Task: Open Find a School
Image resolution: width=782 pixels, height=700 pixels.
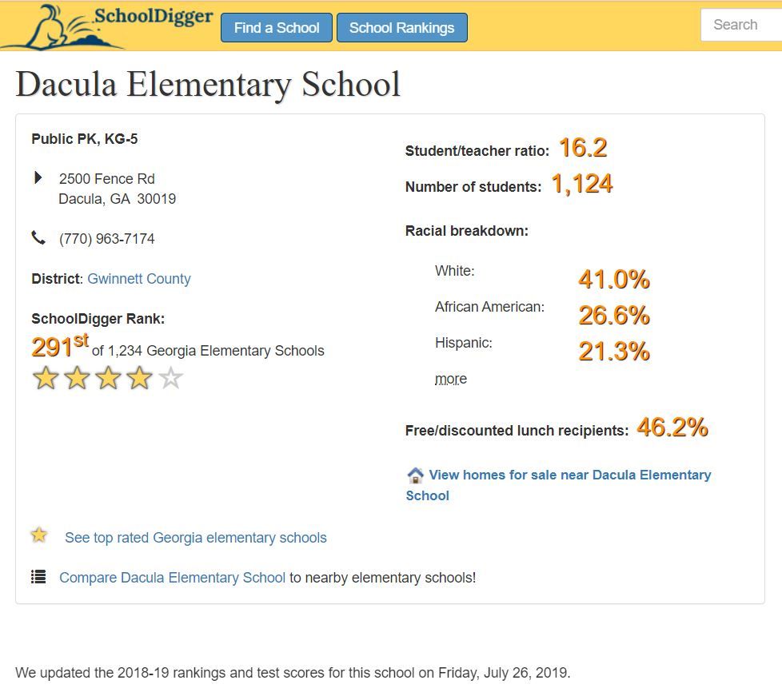Action: [276, 27]
